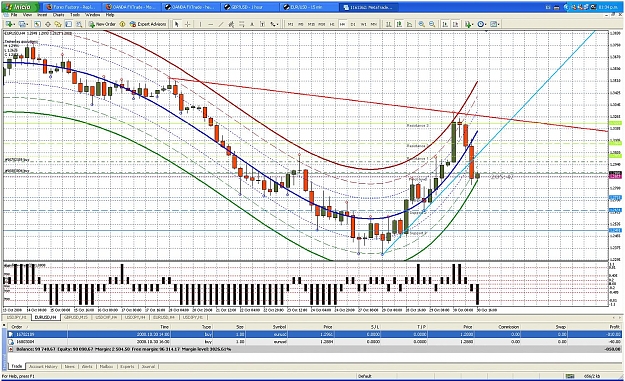Open the Tools menu
Viewport: 625px width, 381px height.
[75, 15]
